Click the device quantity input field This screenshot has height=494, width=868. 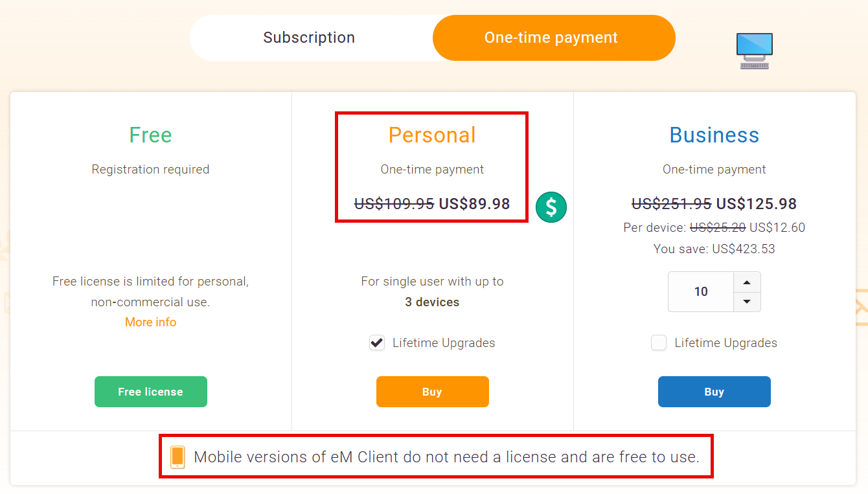(x=701, y=291)
